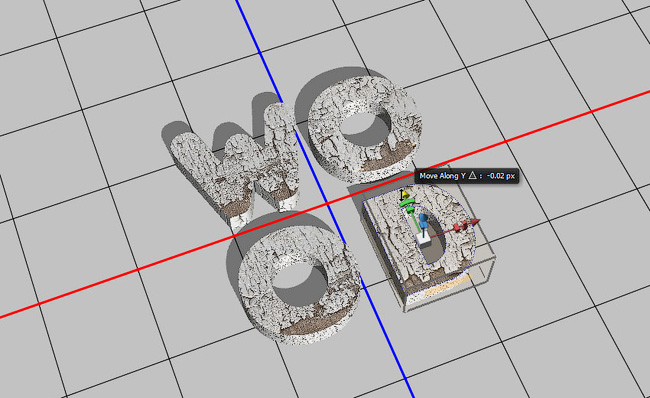Click the red X-axis move arrow tip
650x398 pixels.
pos(475,222)
